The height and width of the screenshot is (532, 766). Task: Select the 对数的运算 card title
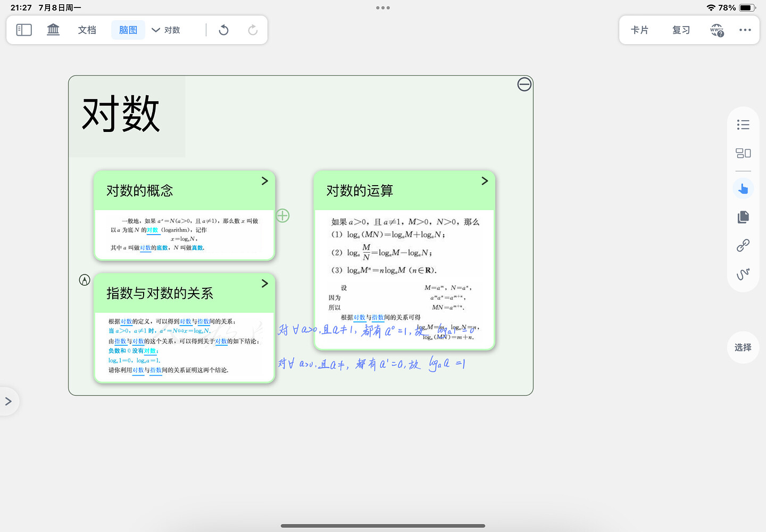[360, 190]
